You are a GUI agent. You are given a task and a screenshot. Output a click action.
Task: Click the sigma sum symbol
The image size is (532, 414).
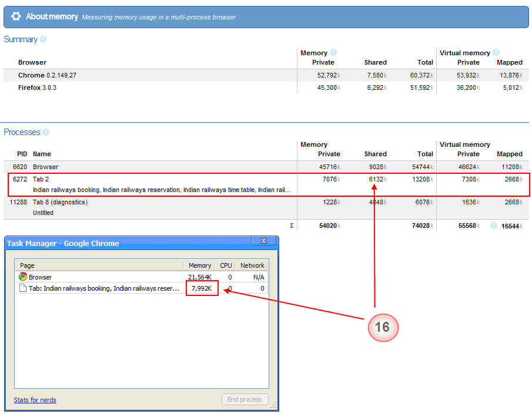click(x=292, y=225)
